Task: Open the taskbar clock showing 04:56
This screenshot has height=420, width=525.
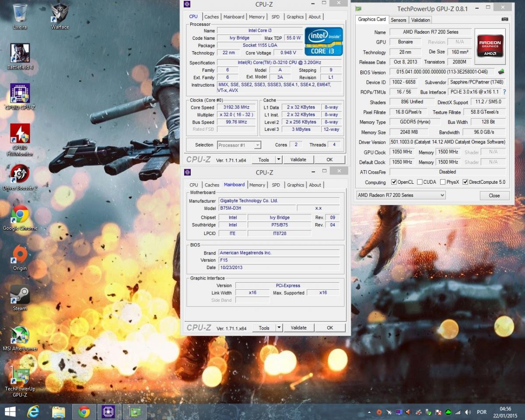Action: coord(505,412)
